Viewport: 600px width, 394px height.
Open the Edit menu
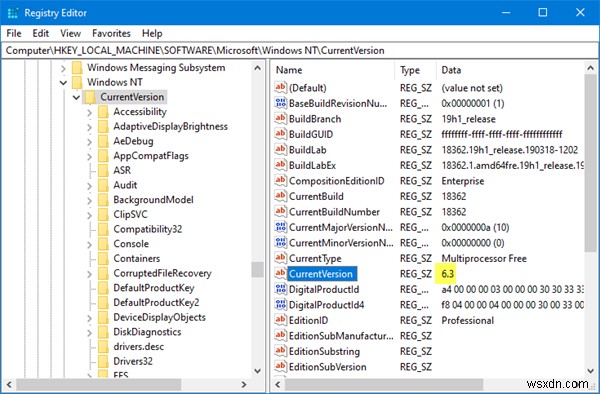[41, 34]
